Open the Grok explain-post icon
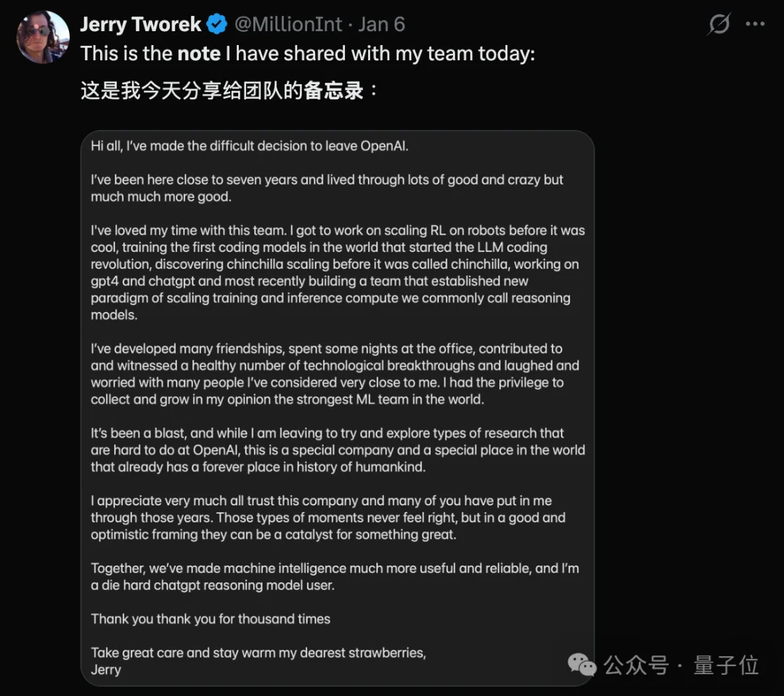The width and height of the screenshot is (784, 696). tap(719, 25)
